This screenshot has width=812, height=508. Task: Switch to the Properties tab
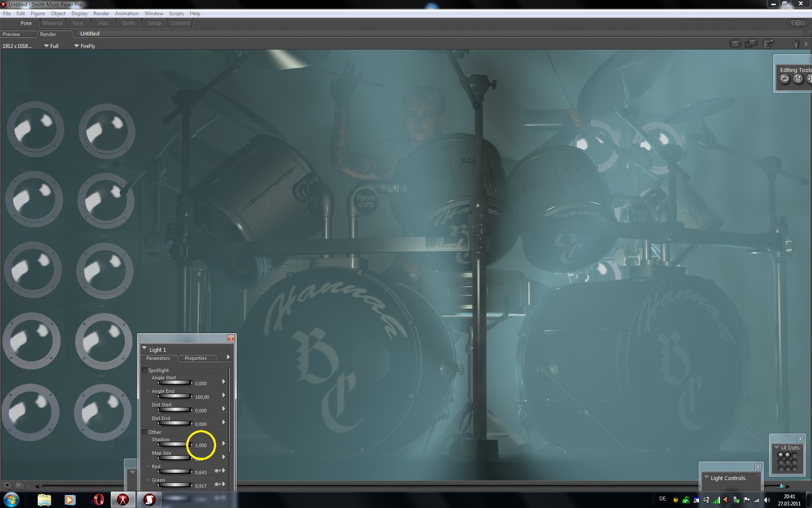[x=195, y=358]
